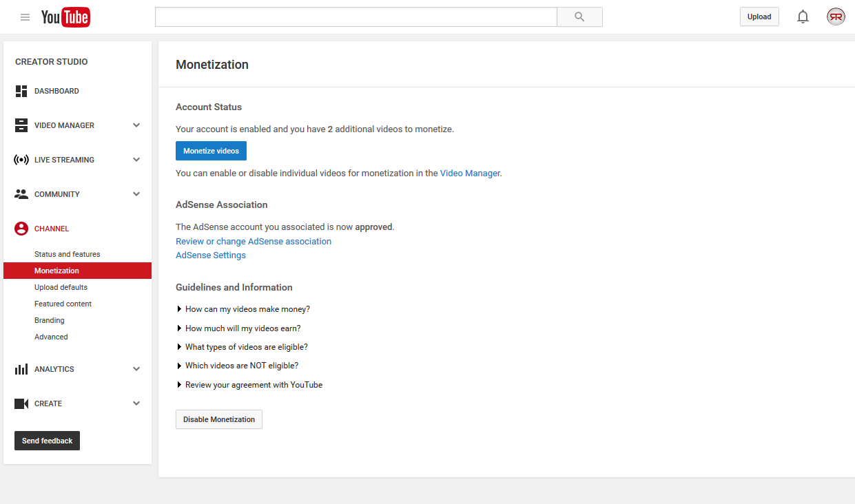This screenshot has width=855, height=504.
Task: Expand the Community chevron
Action: point(136,194)
